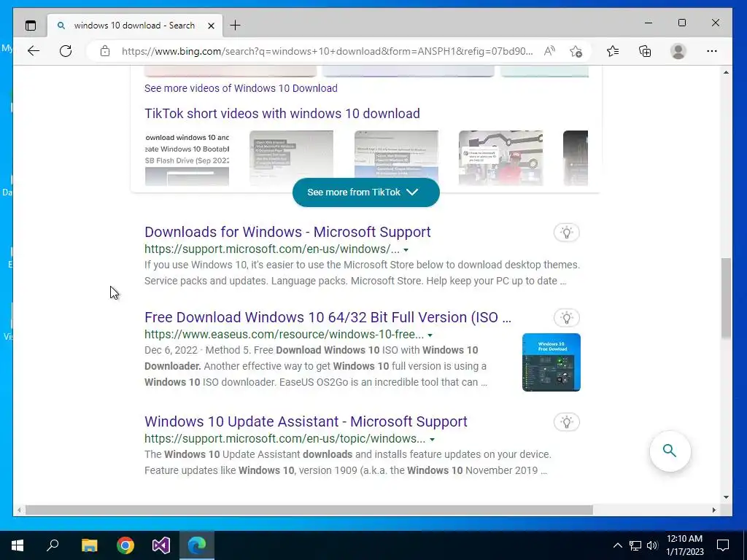Select Microsoft Edge on the taskbar
This screenshot has height=560, width=747.
coord(197,545)
